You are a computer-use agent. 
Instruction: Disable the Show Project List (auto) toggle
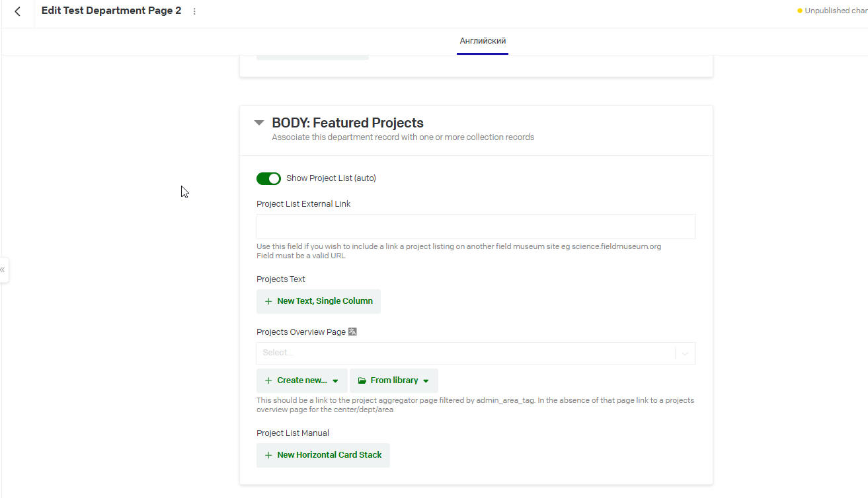[x=269, y=178]
